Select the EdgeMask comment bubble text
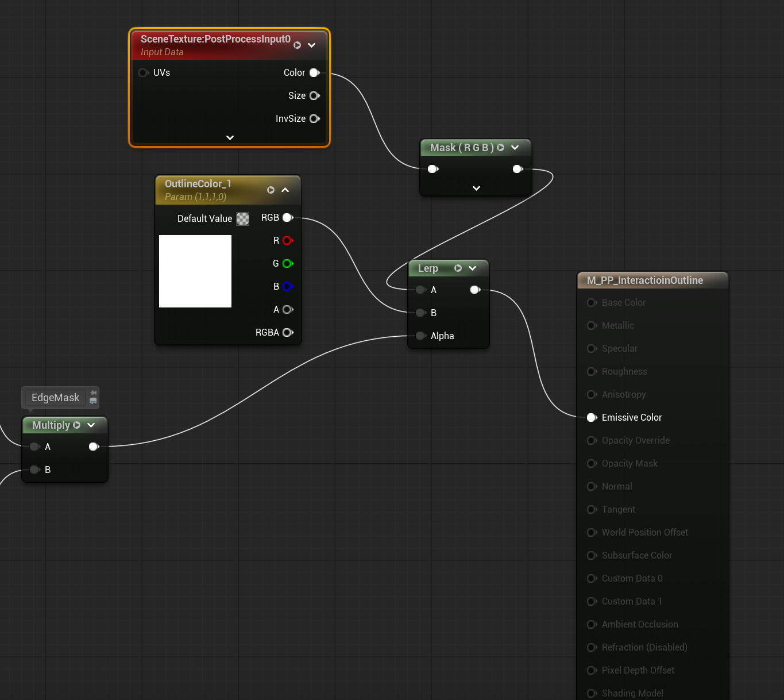The image size is (784, 700). [55, 398]
